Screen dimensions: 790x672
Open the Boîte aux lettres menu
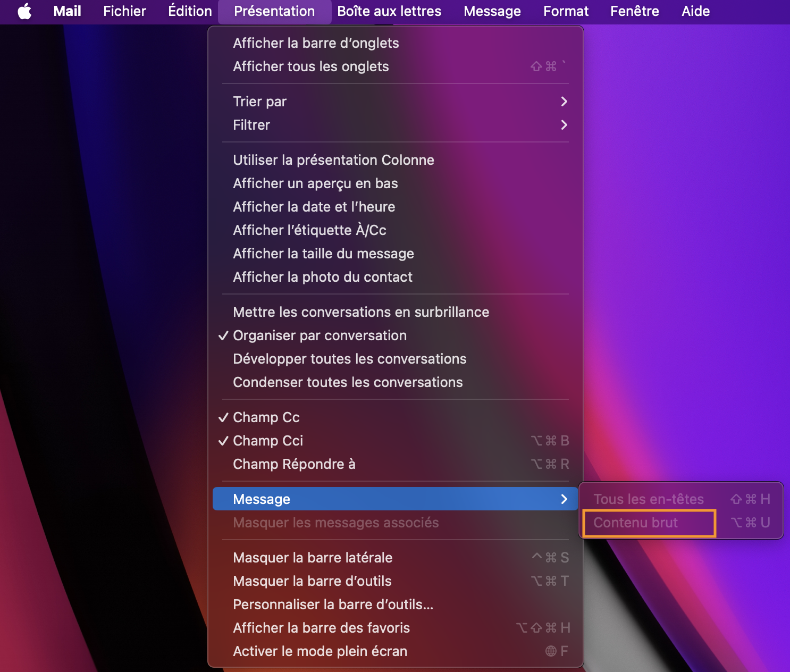(389, 11)
